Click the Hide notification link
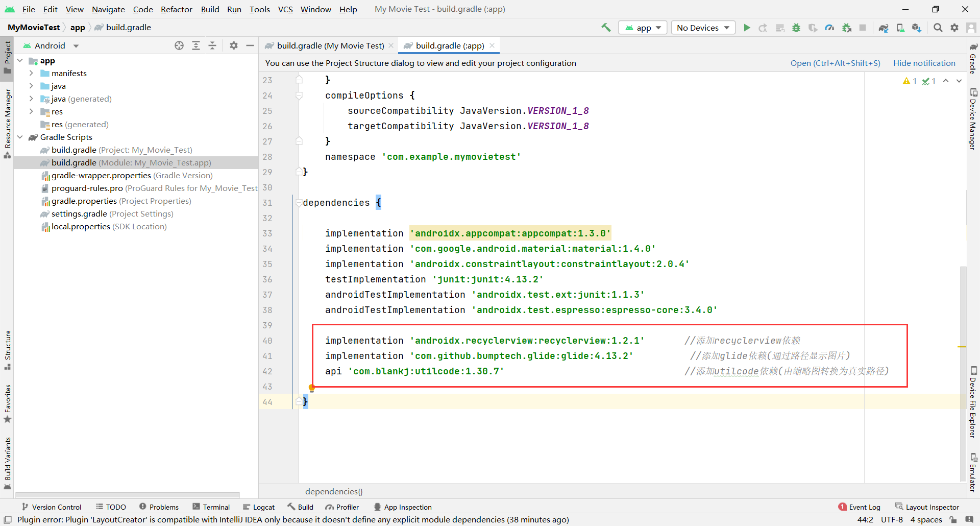Screen dimensions: 980x526 click(924, 63)
